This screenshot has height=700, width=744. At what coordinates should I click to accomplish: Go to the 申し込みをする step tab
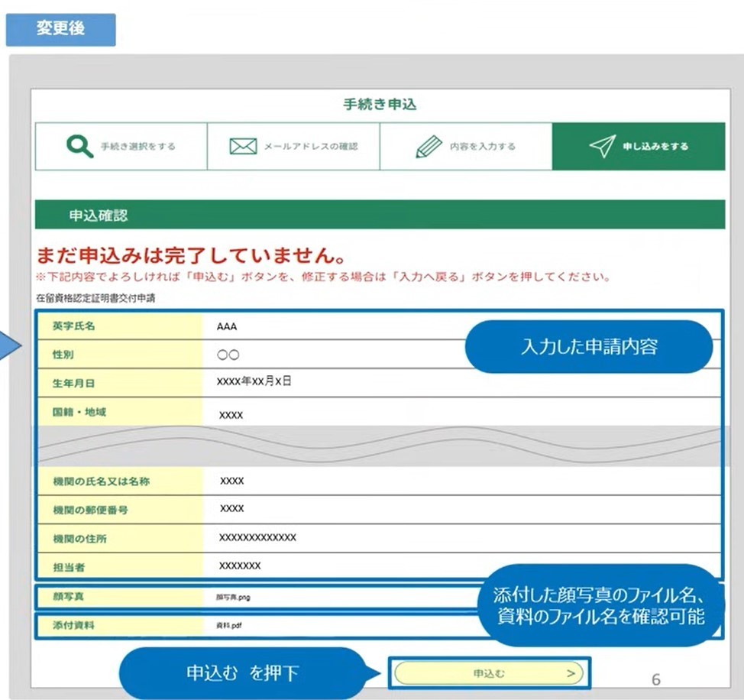639,146
